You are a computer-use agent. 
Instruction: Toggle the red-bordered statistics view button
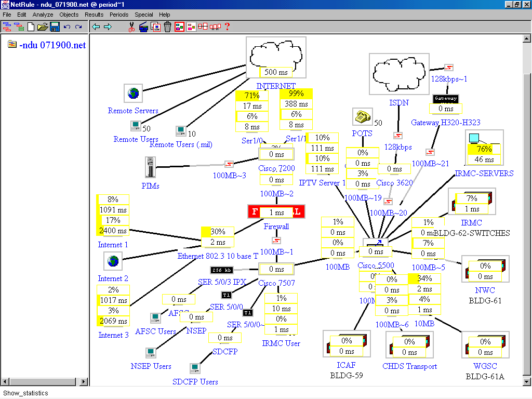click(x=179, y=26)
